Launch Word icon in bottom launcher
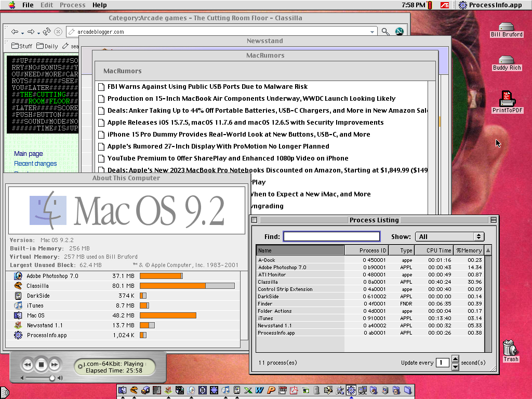The width and height of the screenshot is (532, 399). click(260, 390)
